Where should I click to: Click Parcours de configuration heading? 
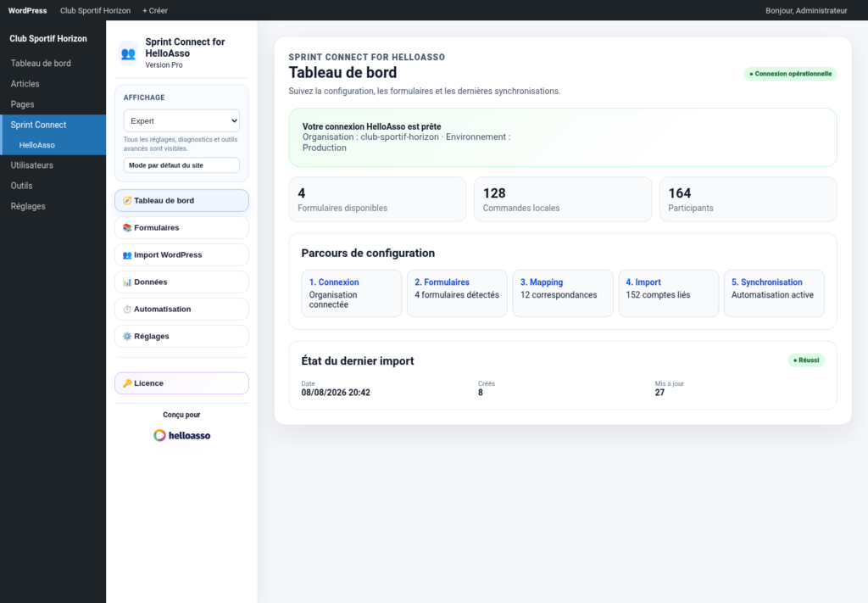[x=368, y=253]
